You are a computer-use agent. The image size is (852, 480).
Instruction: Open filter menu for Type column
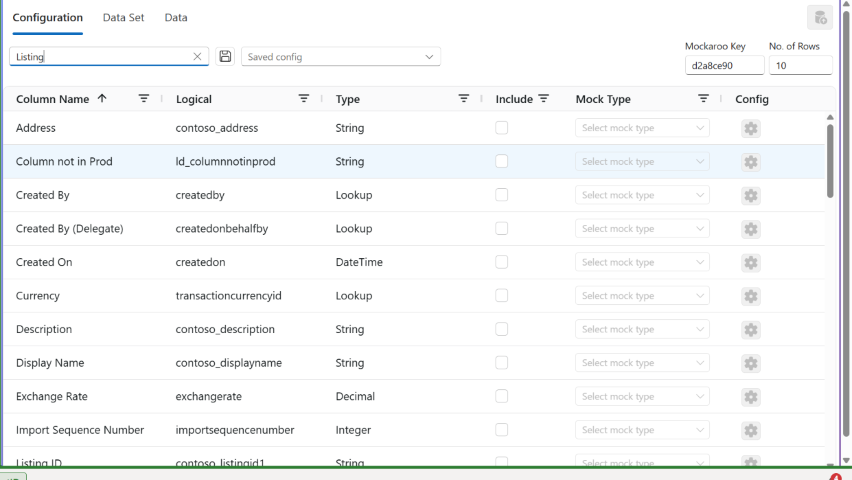463,98
